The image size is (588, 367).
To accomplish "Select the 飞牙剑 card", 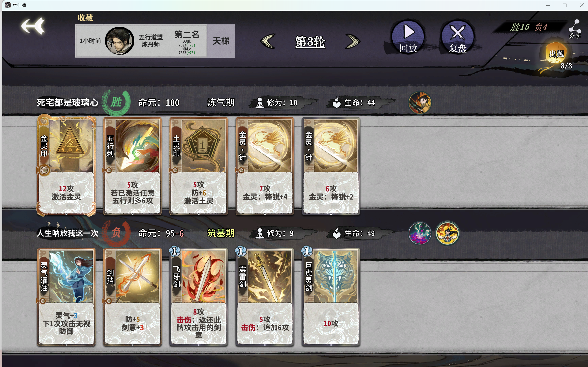I will coord(199,297).
